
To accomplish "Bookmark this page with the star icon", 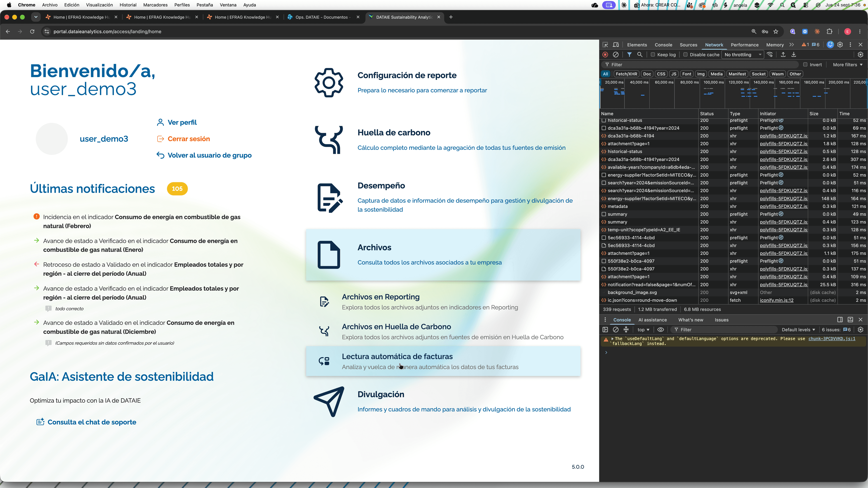I will coord(776,32).
